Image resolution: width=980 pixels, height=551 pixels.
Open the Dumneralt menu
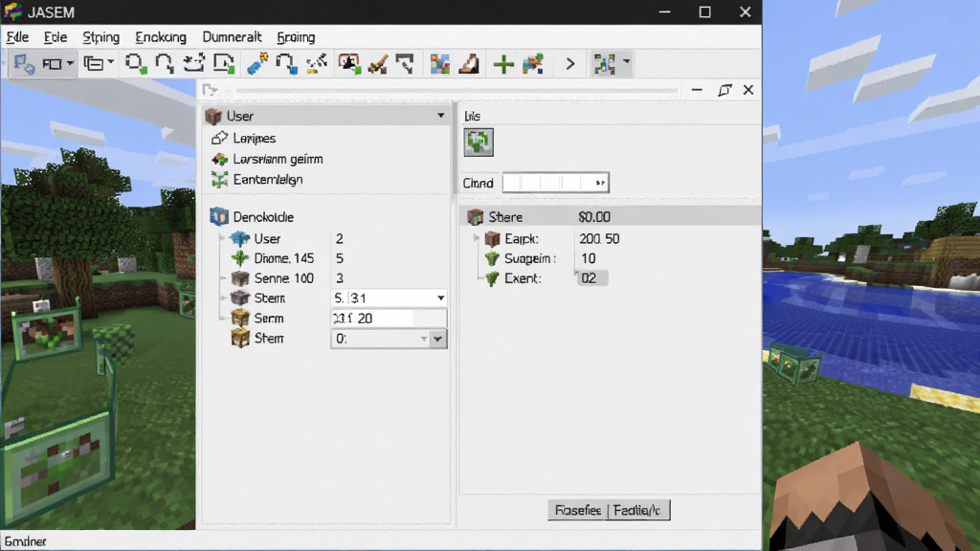point(232,37)
